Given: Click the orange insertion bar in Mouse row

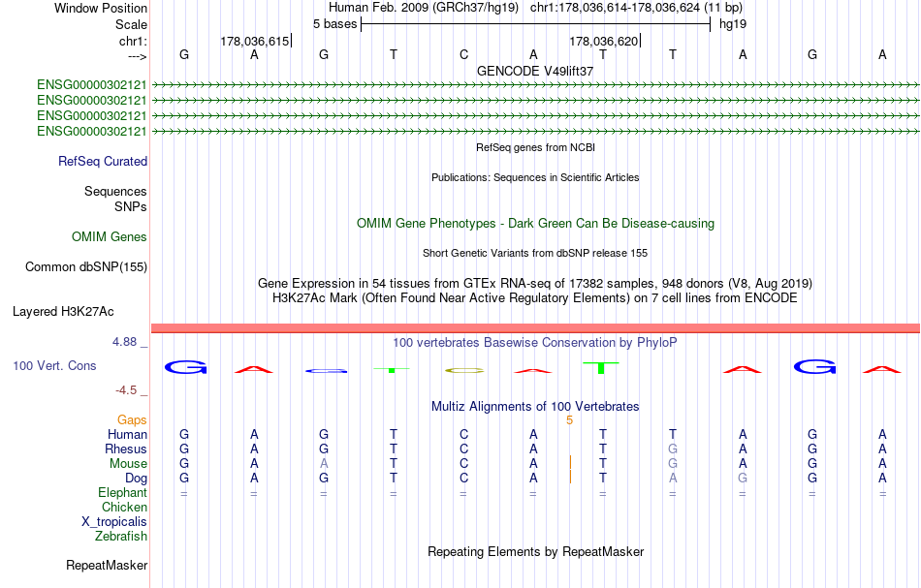Looking at the screenshot, I should click(570, 462).
